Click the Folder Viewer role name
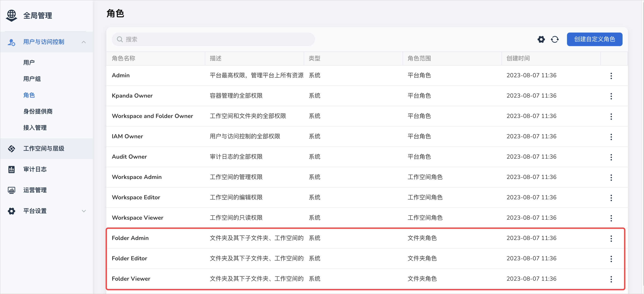 [x=131, y=278]
